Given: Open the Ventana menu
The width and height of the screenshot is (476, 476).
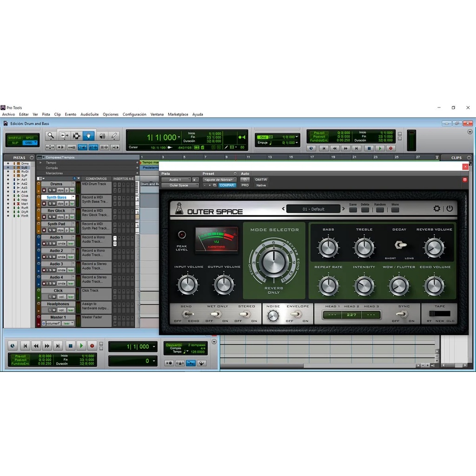Looking at the screenshot, I should [157, 114].
